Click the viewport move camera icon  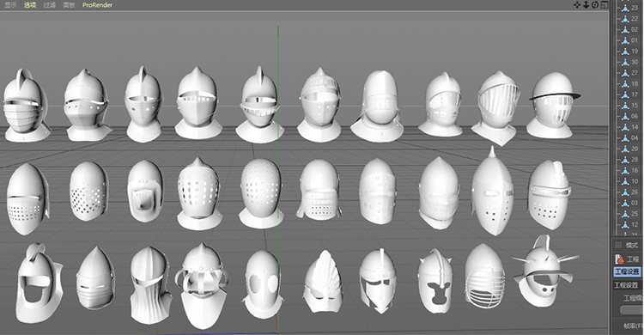click(577, 5)
